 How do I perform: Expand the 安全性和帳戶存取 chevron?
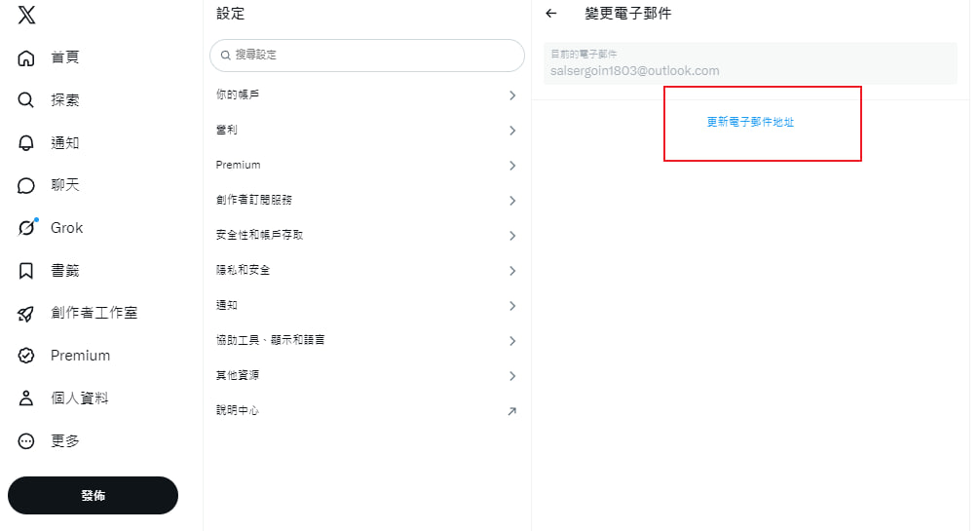tap(512, 236)
